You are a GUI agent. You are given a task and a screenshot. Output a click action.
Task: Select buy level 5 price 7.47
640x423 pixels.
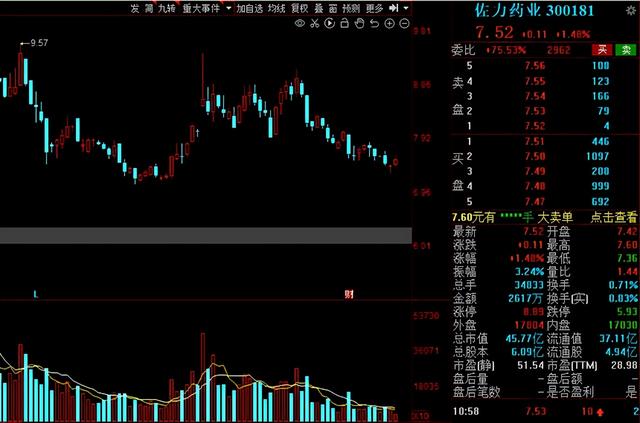point(535,201)
